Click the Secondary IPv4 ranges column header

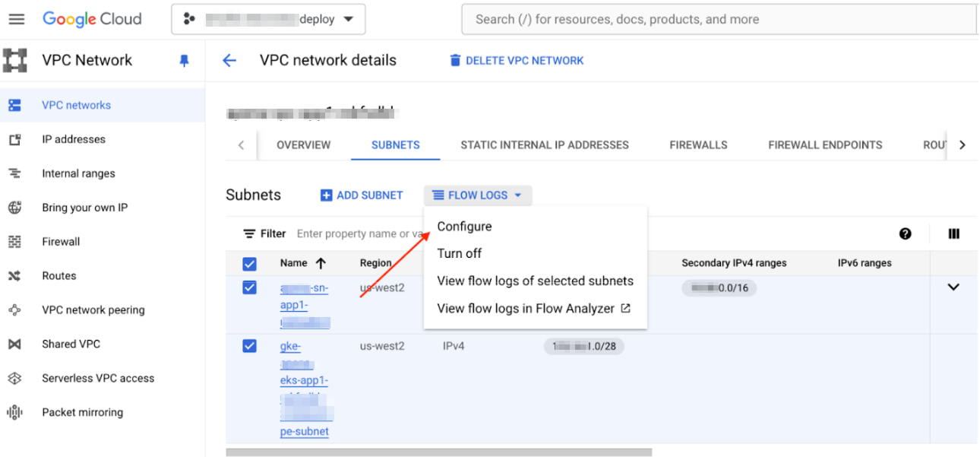[734, 263]
